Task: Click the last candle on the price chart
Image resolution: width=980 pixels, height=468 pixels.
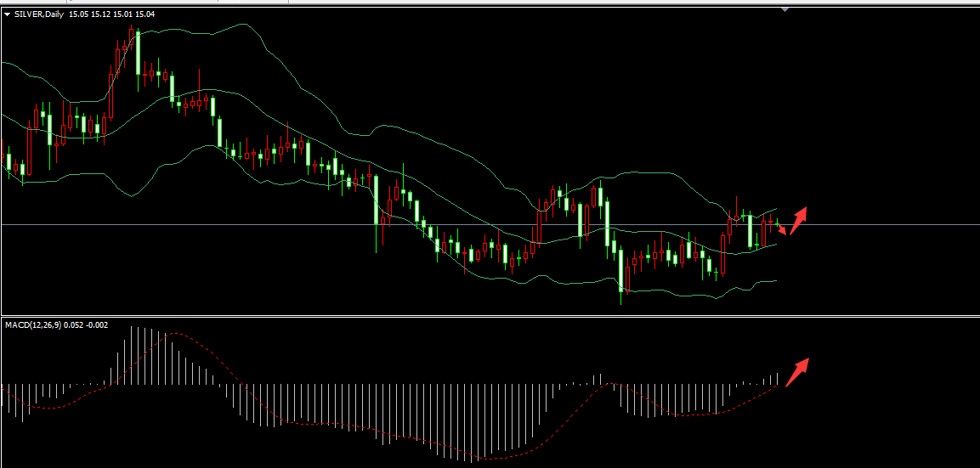Action: 776,223
